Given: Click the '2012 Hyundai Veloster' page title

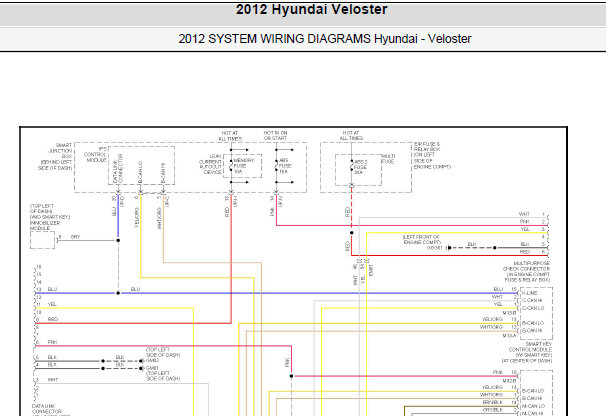Looking at the screenshot, I should 312,10.
